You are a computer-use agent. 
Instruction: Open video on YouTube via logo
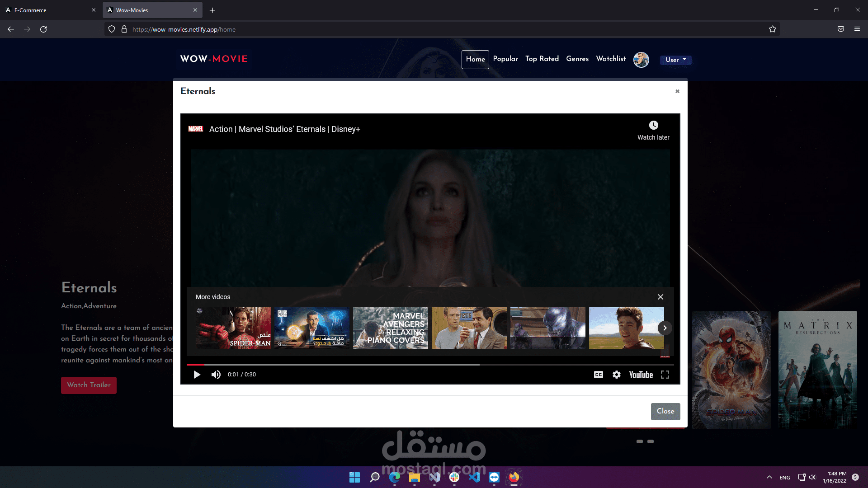pyautogui.click(x=641, y=375)
